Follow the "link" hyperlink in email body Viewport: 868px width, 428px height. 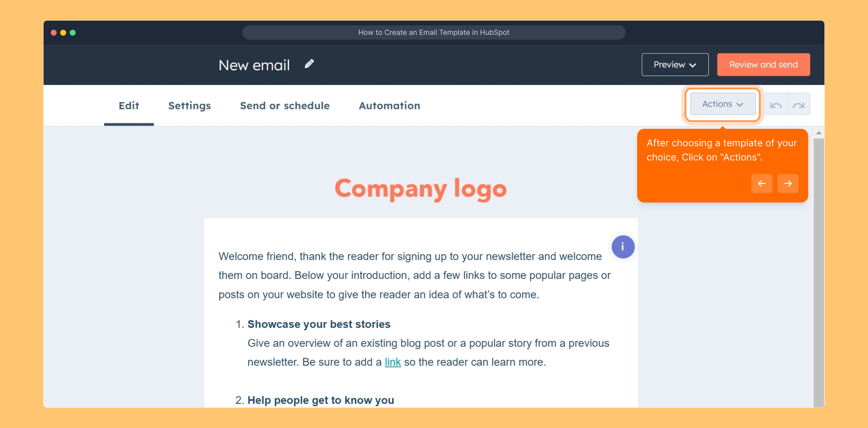(392, 362)
